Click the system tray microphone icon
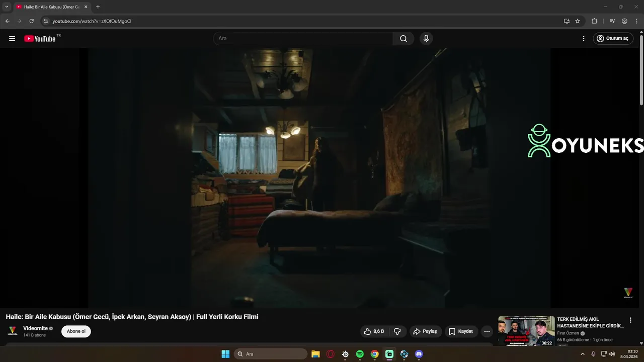 pyautogui.click(x=593, y=354)
